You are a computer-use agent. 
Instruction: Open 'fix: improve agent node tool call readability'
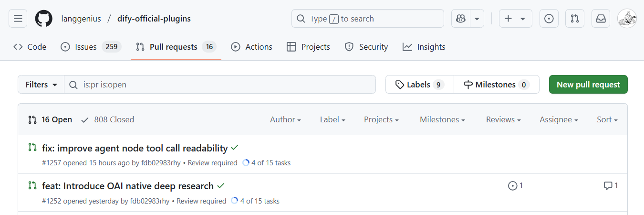point(135,148)
